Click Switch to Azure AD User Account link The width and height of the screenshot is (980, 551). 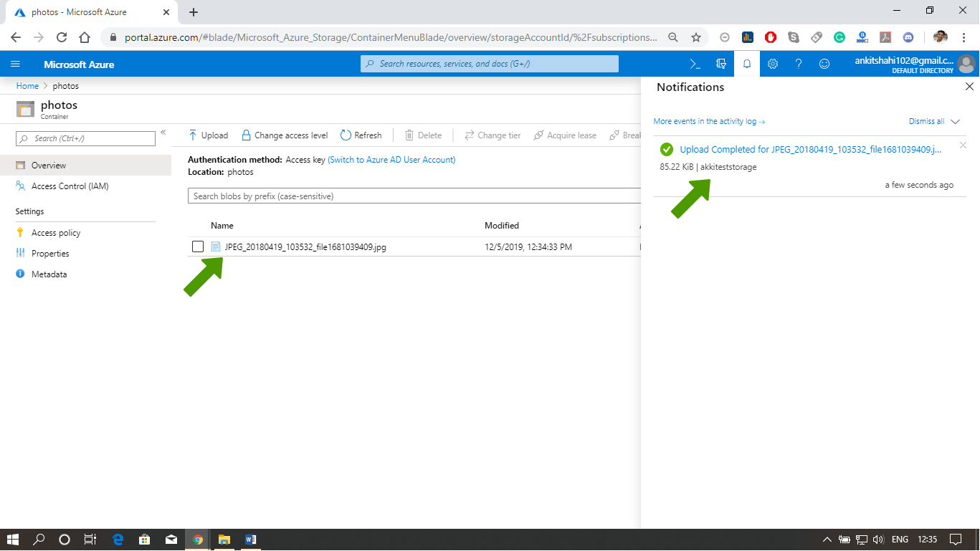[x=391, y=160]
